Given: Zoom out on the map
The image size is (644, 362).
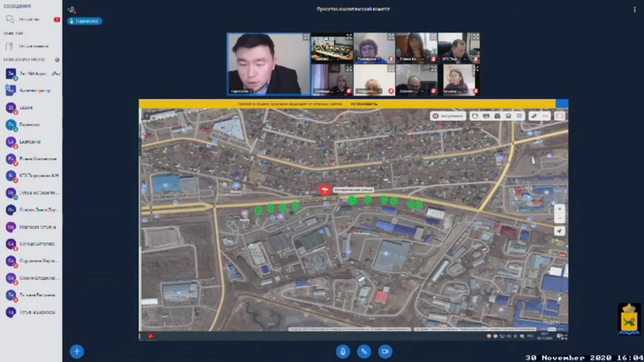Looking at the screenshot, I should 559,219.
